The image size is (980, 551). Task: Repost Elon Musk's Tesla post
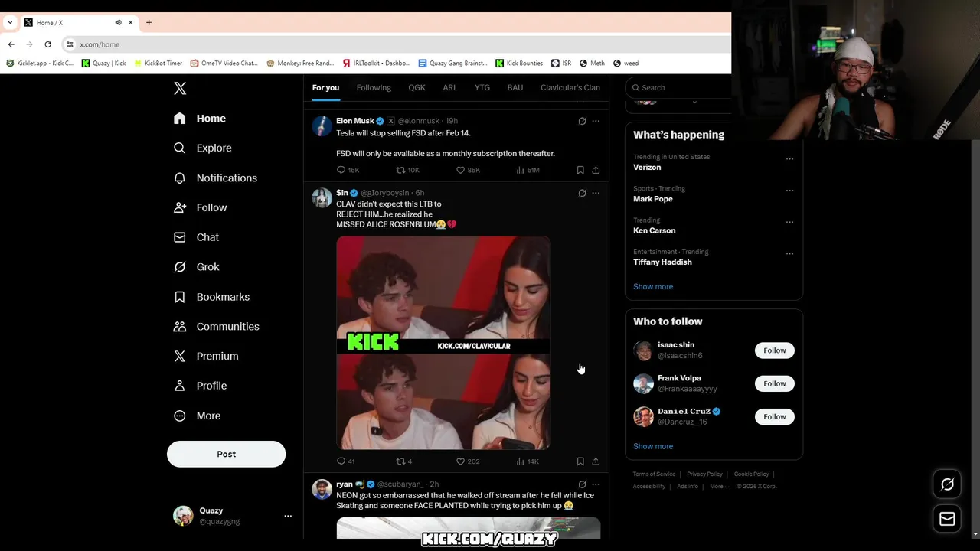click(407, 170)
